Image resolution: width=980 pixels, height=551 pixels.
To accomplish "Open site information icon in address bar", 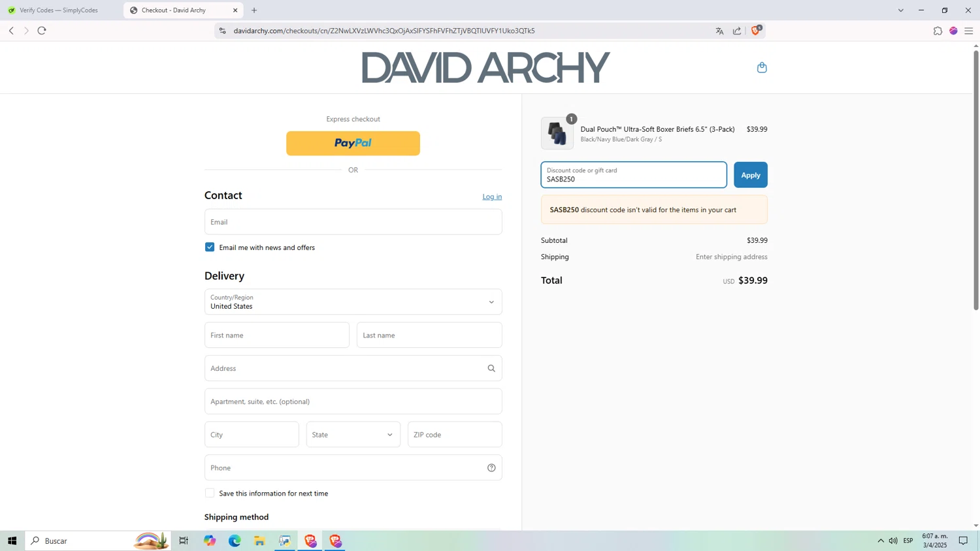I will tap(222, 31).
